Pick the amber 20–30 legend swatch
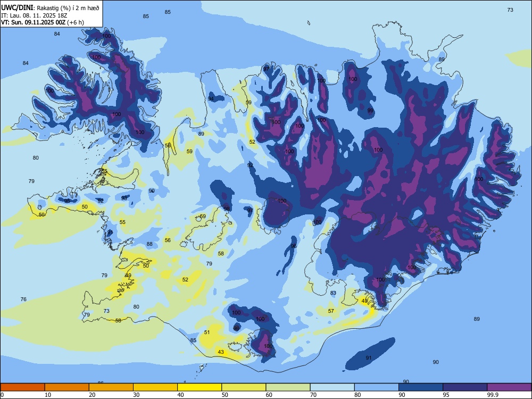This screenshot has width=532, height=399. coord(111,387)
